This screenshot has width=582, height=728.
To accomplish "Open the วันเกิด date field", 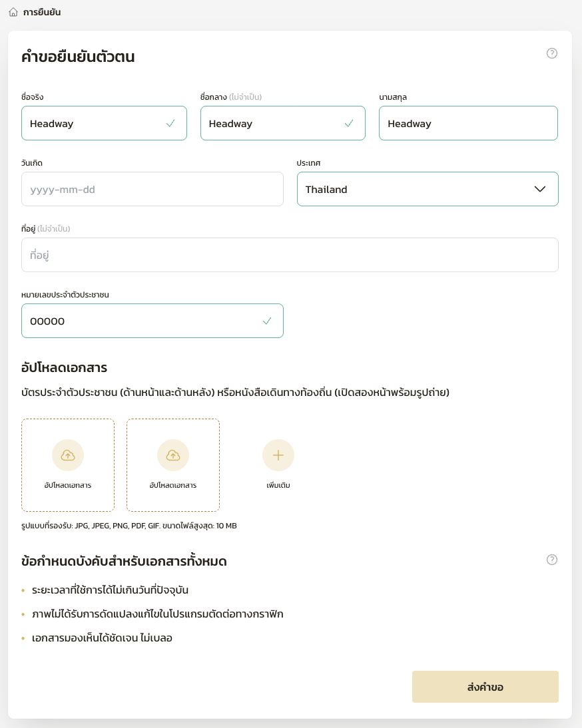I will 152,189.
